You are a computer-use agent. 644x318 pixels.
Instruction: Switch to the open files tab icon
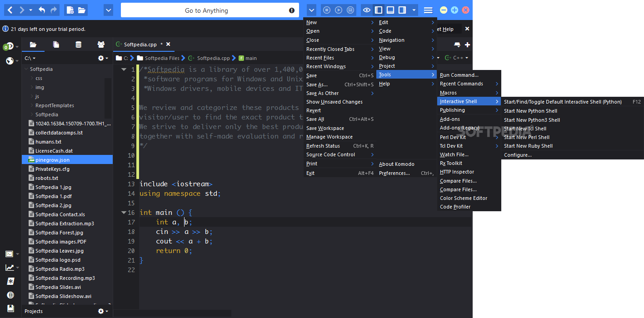click(56, 45)
